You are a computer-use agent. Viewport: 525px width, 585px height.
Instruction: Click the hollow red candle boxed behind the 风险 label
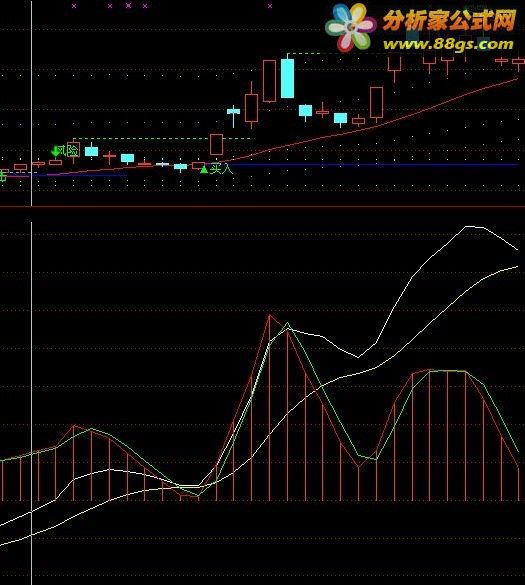74,150
